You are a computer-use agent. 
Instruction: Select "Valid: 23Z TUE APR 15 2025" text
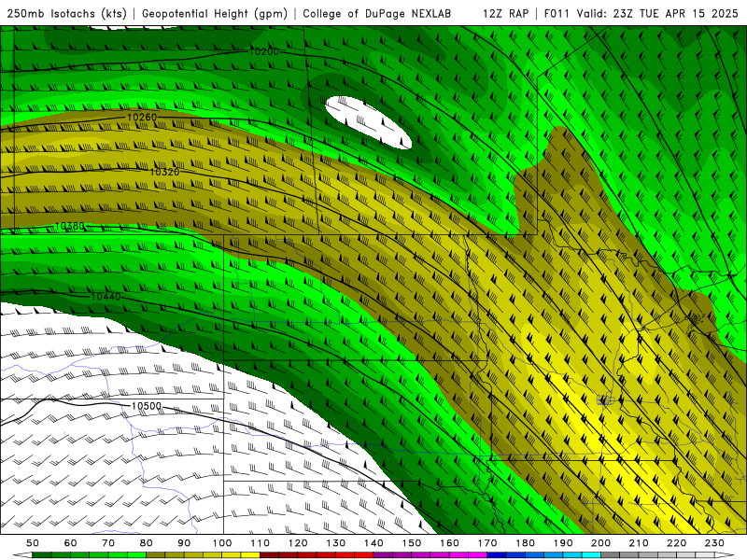pos(657,13)
